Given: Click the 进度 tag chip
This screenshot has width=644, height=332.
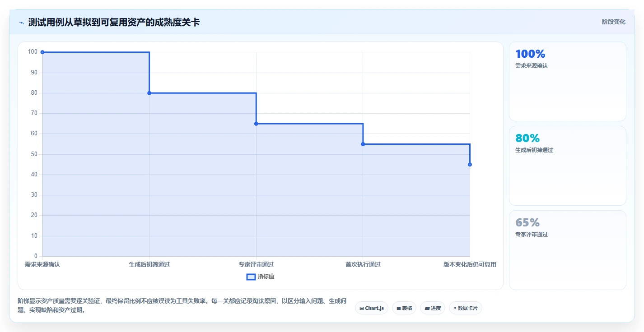Looking at the screenshot, I should click(433, 308).
